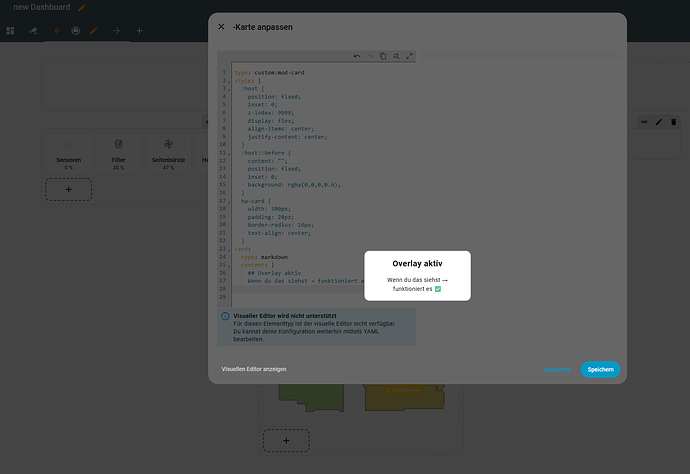Move current view left with arrow
This screenshot has width=690, height=474.
57,31
